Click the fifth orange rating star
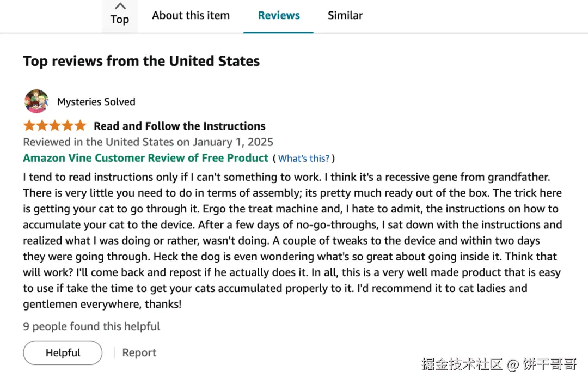 coord(80,126)
